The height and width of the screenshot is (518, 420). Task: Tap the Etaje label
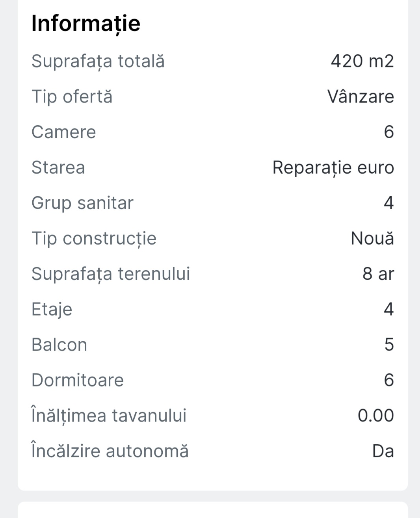pyautogui.click(x=52, y=310)
